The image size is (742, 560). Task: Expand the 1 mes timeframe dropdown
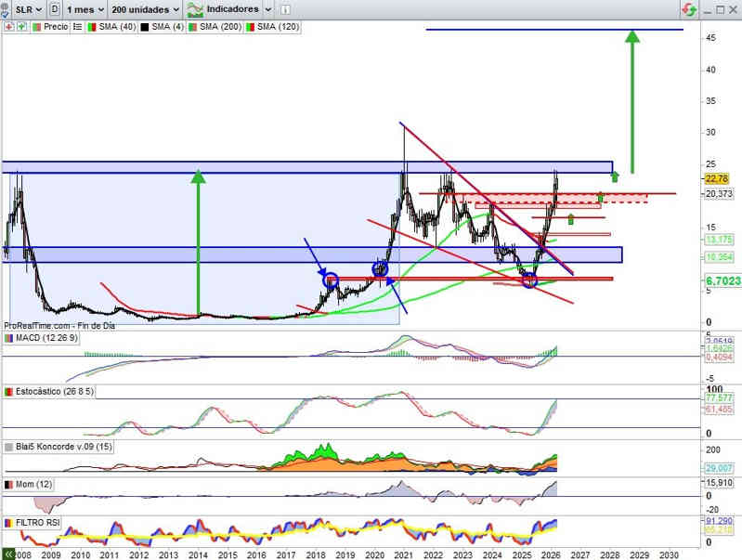click(86, 9)
